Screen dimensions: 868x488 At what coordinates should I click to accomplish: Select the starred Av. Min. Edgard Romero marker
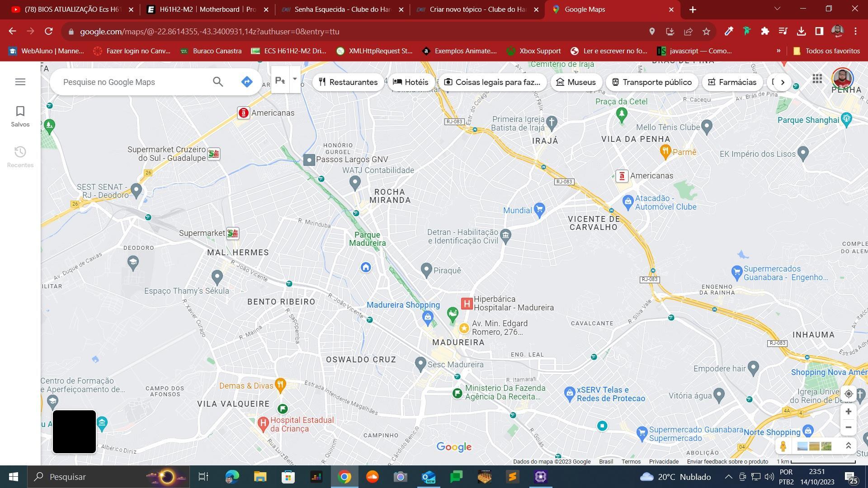(x=464, y=328)
